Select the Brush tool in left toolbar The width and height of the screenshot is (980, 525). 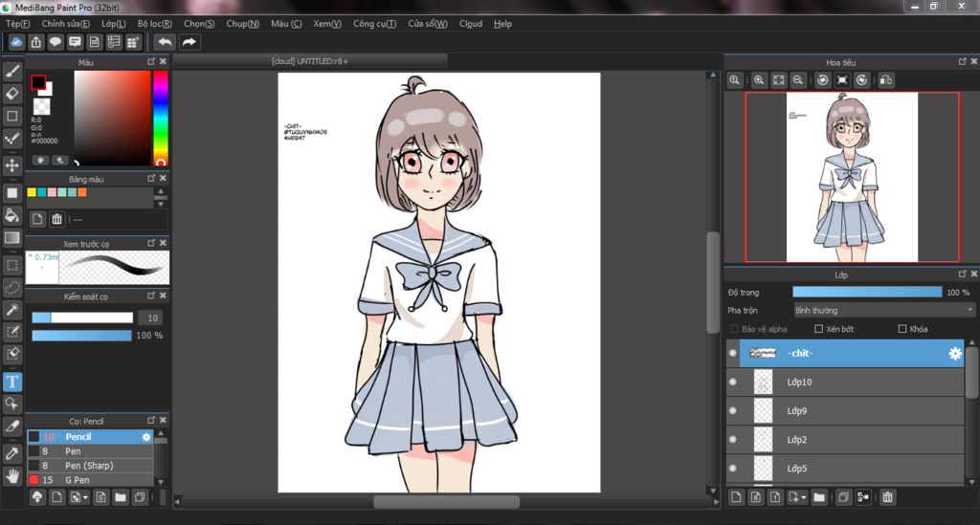[x=12, y=71]
